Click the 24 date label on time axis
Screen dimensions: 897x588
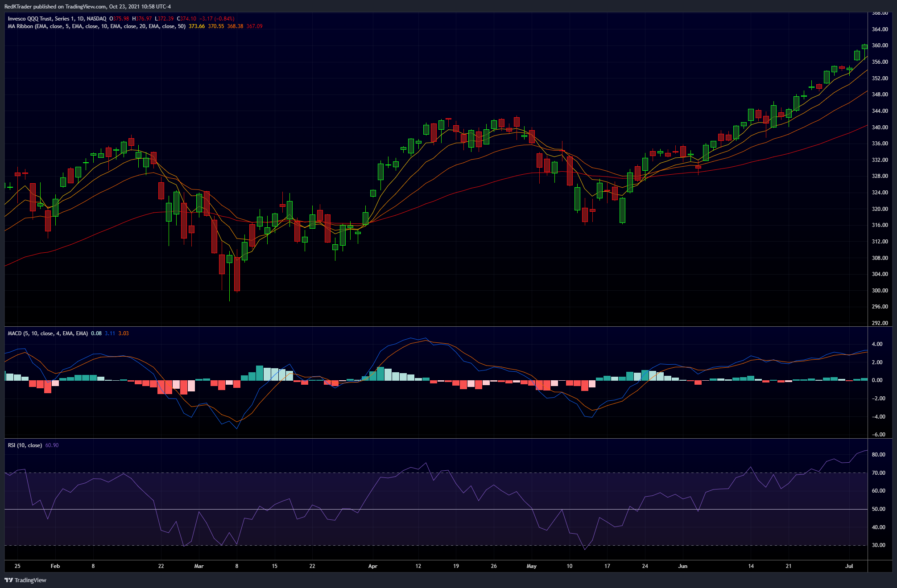tap(645, 566)
